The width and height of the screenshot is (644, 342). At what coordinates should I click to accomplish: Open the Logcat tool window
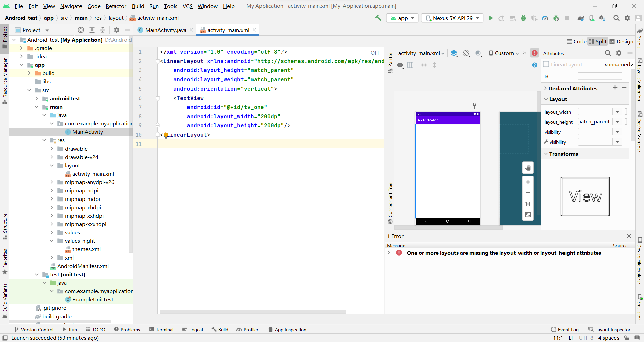[x=193, y=330]
